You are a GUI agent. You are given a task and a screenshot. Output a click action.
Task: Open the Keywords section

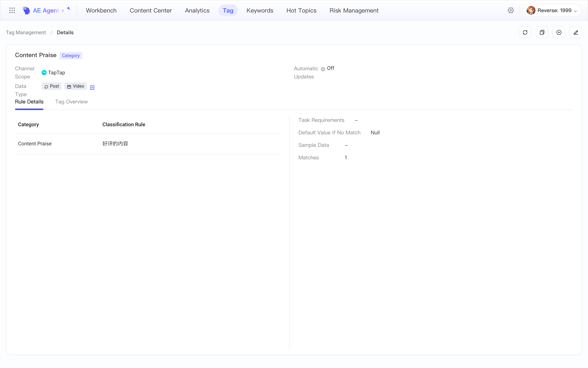click(260, 10)
